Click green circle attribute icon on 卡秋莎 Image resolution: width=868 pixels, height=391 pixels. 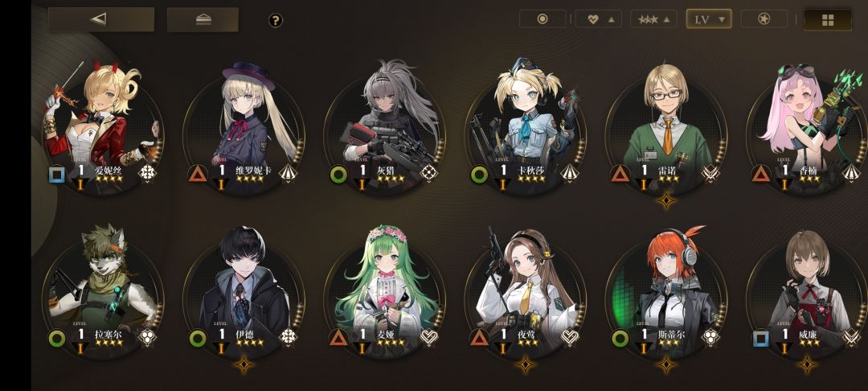(x=479, y=175)
